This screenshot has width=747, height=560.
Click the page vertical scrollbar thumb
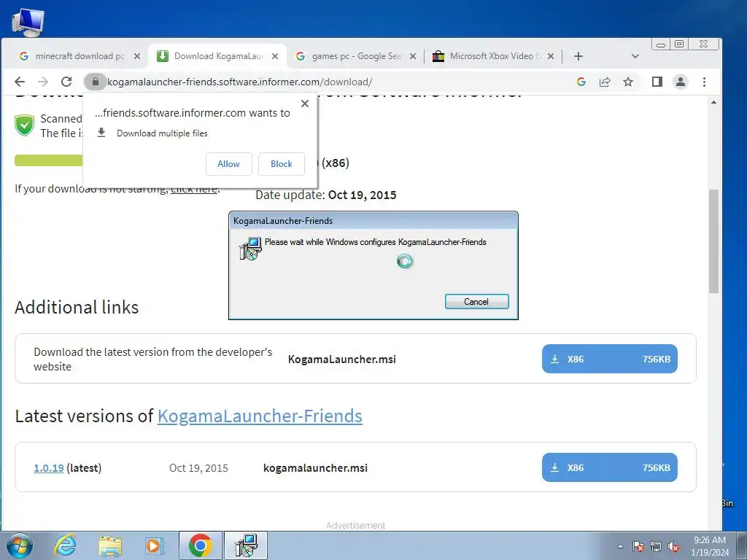(x=713, y=241)
